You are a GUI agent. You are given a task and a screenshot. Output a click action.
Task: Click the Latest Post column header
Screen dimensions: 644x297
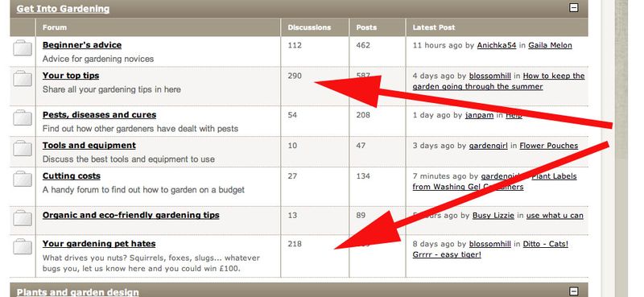coord(434,27)
